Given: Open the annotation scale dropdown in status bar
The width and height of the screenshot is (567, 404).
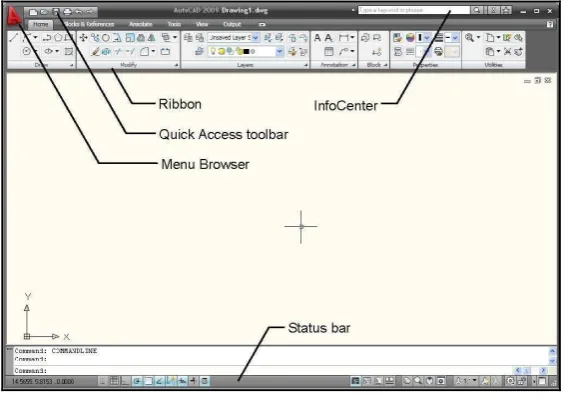Looking at the screenshot, I should pos(474,381).
